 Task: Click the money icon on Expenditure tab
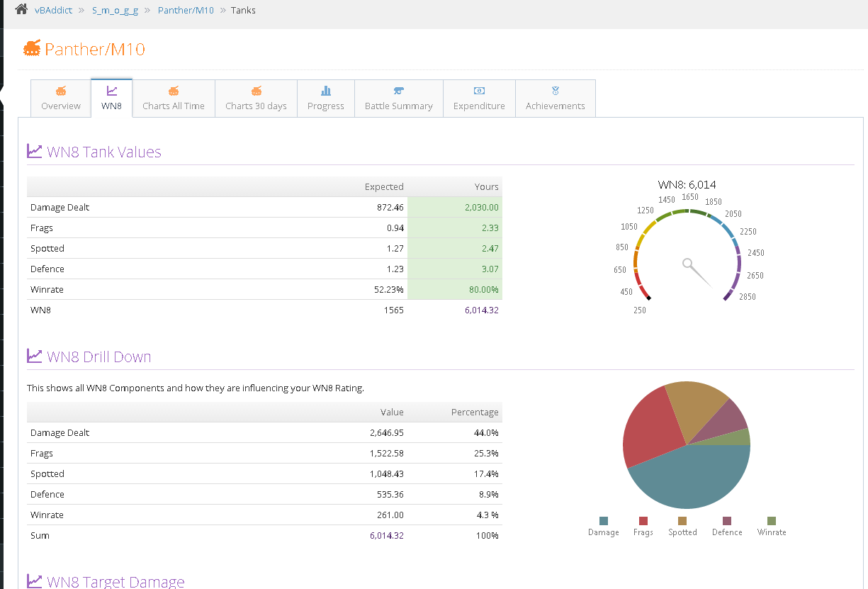(479, 91)
